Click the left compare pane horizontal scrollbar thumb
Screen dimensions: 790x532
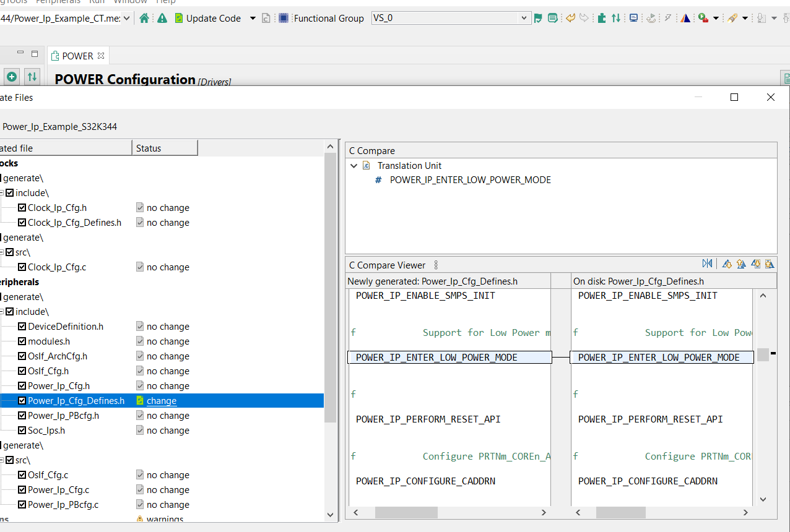tap(406, 512)
